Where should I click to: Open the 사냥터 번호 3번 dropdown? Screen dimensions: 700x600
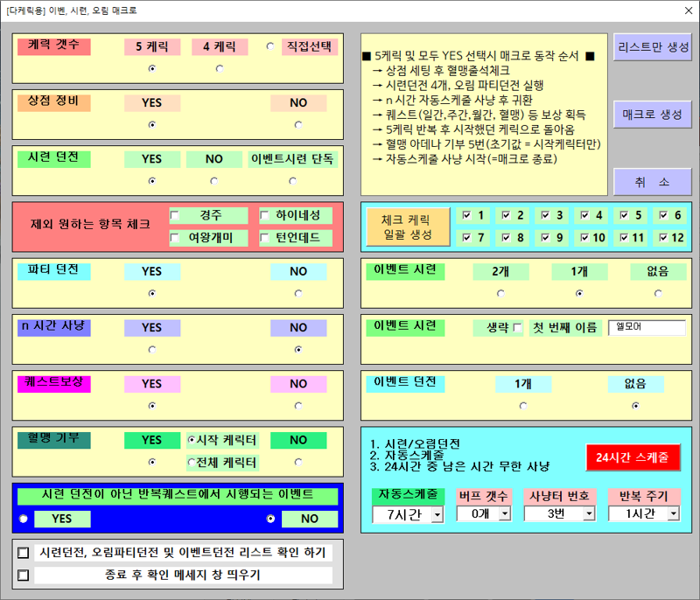point(589,514)
